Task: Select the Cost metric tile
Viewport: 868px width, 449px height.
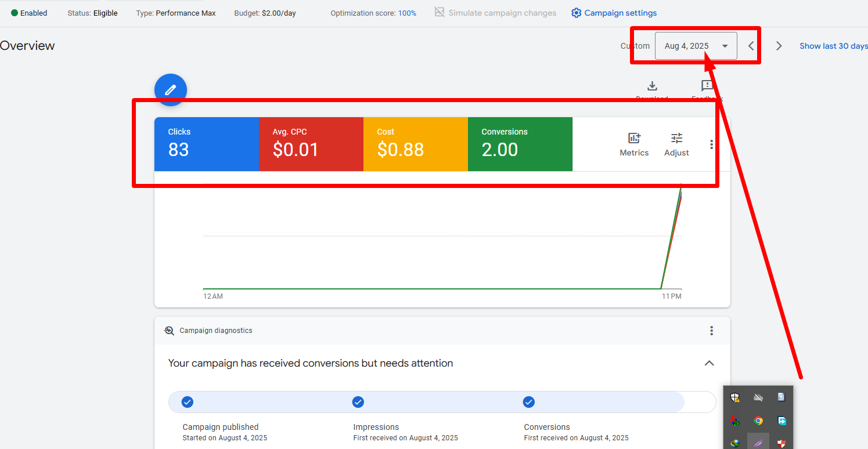Action: (415, 144)
